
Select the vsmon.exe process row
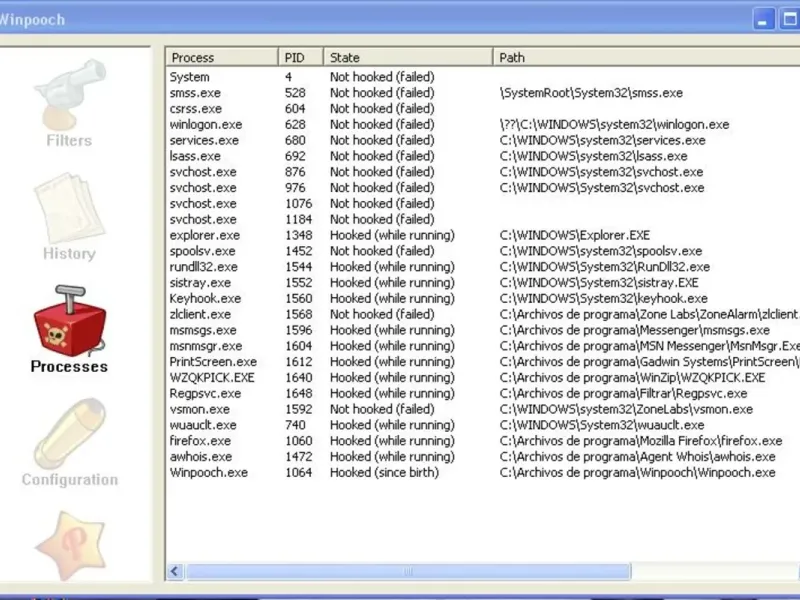click(483, 409)
